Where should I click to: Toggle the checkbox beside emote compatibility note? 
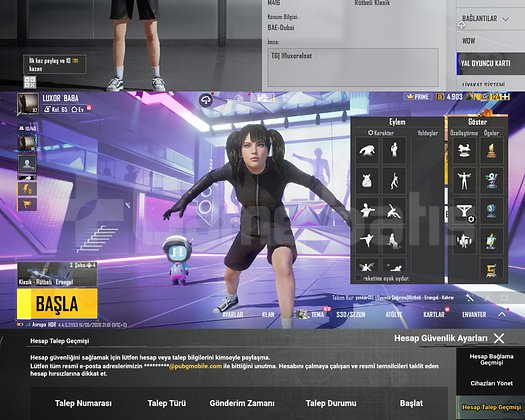click(358, 278)
